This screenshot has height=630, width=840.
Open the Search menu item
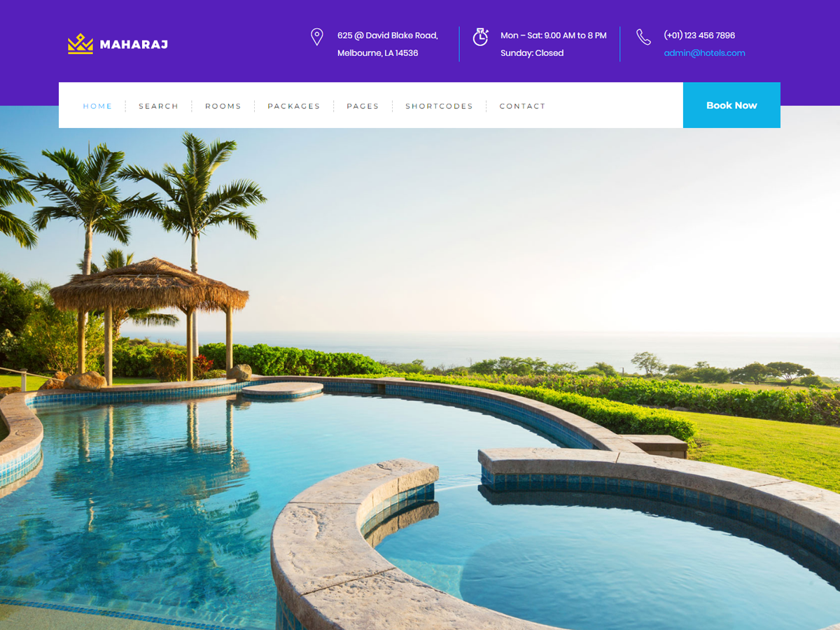click(159, 106)
